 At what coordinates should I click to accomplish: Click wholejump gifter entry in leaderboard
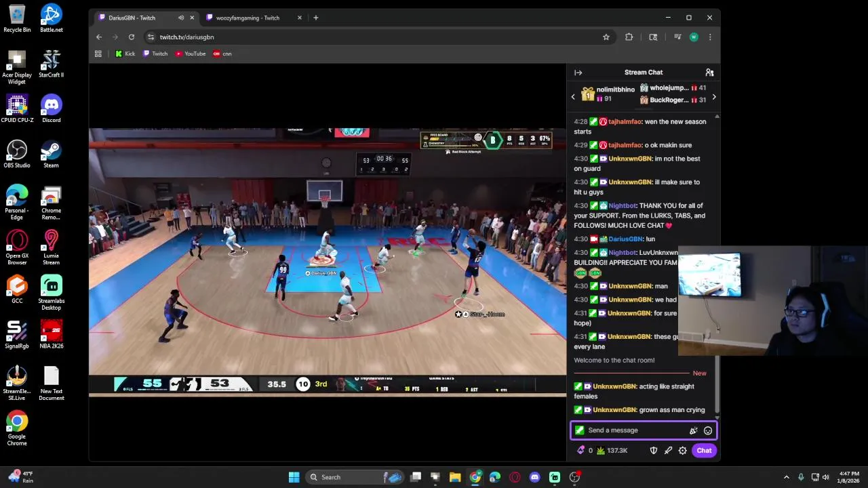[x=673, y=88]
